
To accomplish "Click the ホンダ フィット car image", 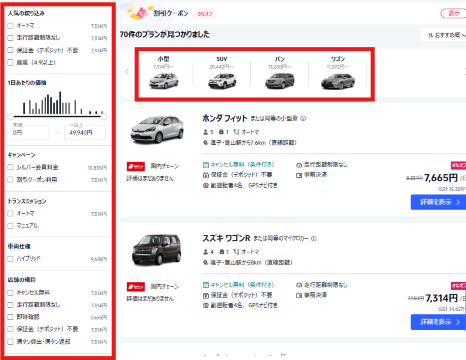I will pos(157,129).
